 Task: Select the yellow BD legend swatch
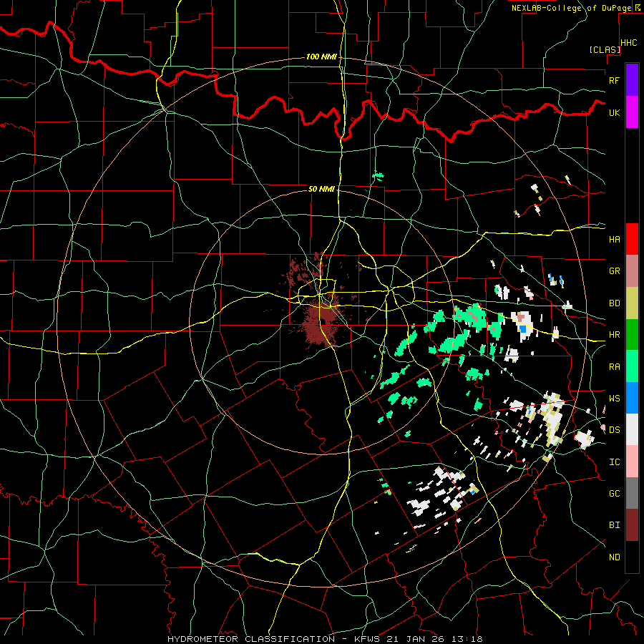tap(632, 303)
